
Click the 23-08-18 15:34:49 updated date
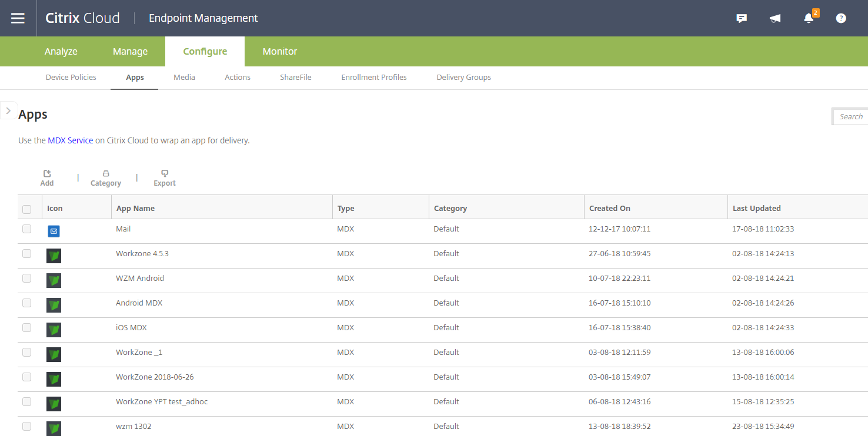763,426
